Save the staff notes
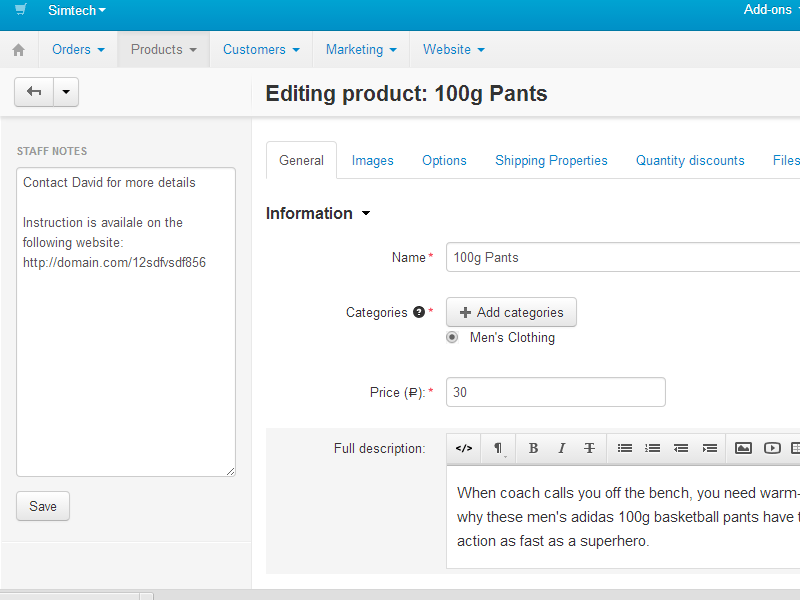800x600 pixels. (x=43, y=506)
